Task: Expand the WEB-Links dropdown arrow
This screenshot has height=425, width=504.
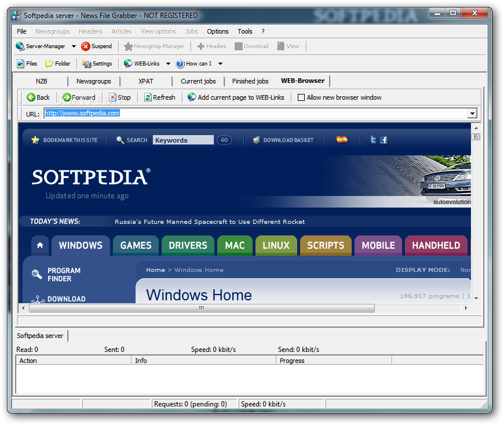Action: tap(168, 64)
